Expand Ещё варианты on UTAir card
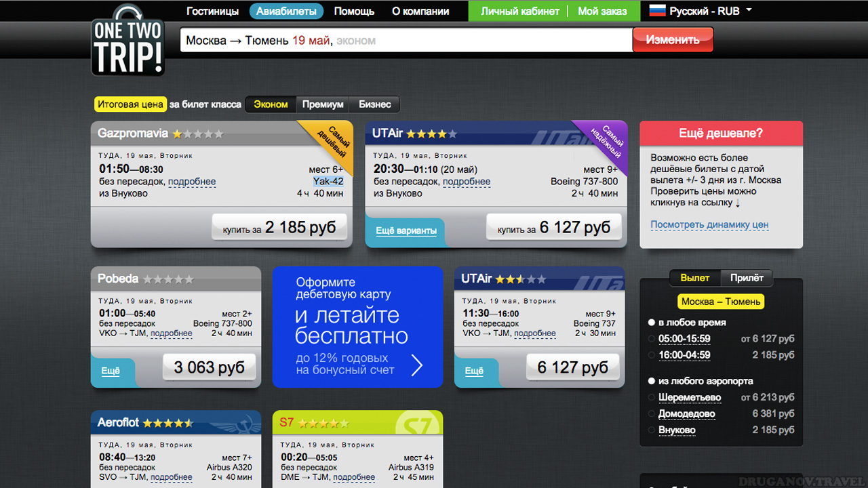The height and width of the screenshot is (488, 868). pos(406,230)
